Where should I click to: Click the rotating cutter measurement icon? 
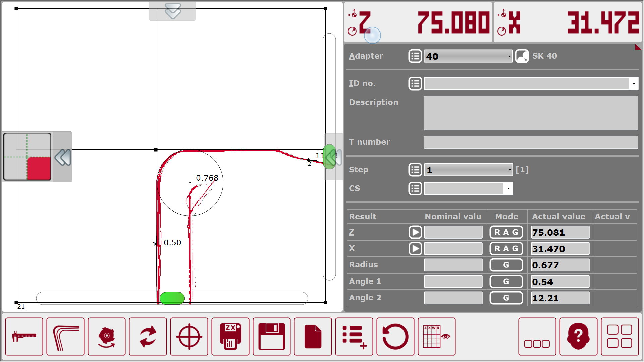[x=107, y=337]
